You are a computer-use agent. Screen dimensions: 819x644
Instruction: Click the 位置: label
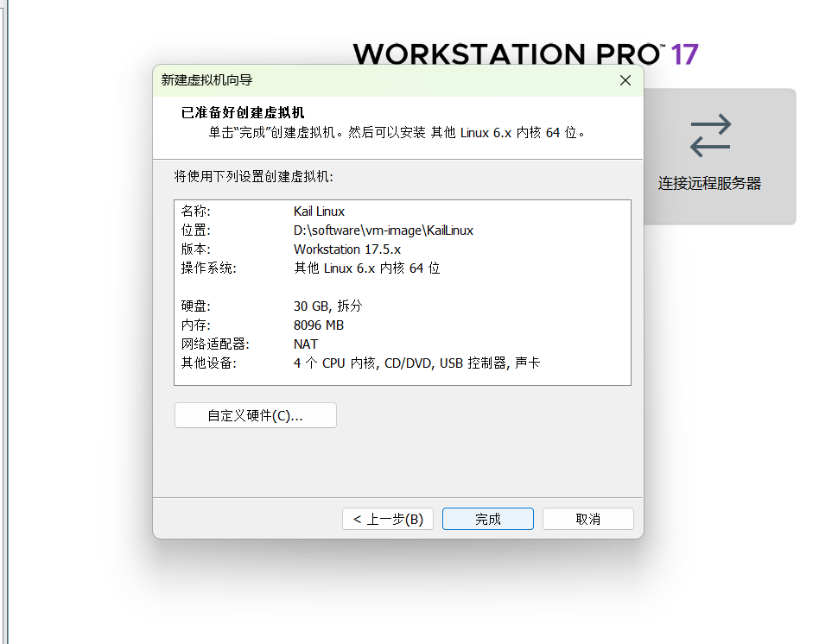(196, 230)
